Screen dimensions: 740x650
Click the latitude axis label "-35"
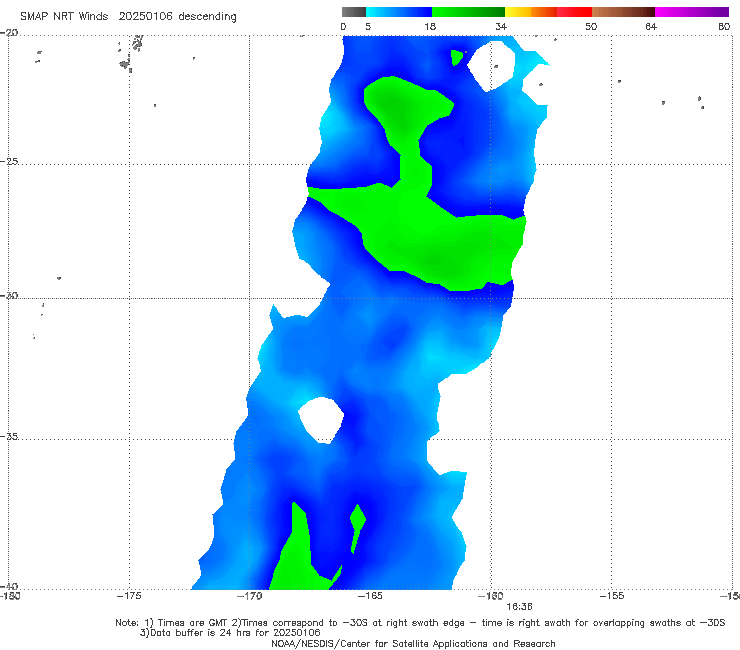point(9,436)
